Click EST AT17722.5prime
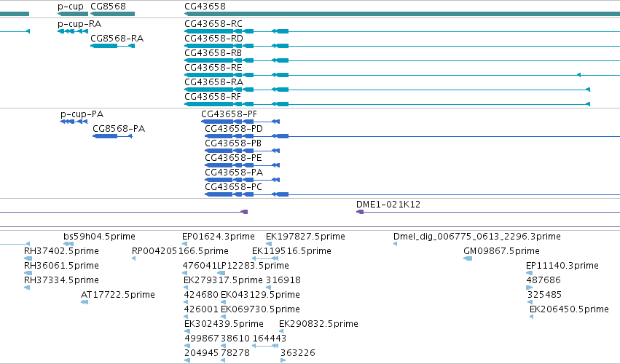 point(118,295)
